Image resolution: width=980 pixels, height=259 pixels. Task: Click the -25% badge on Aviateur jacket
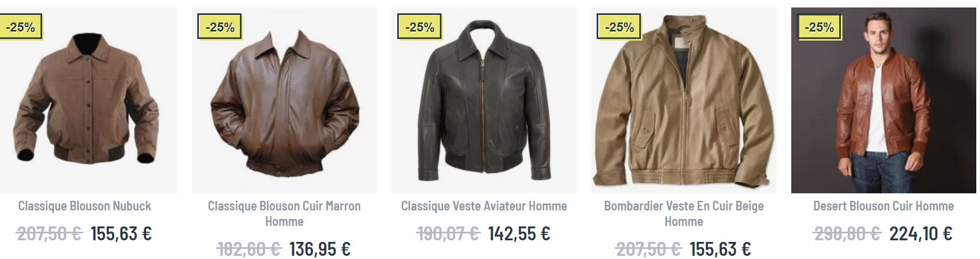click(420, 27)
